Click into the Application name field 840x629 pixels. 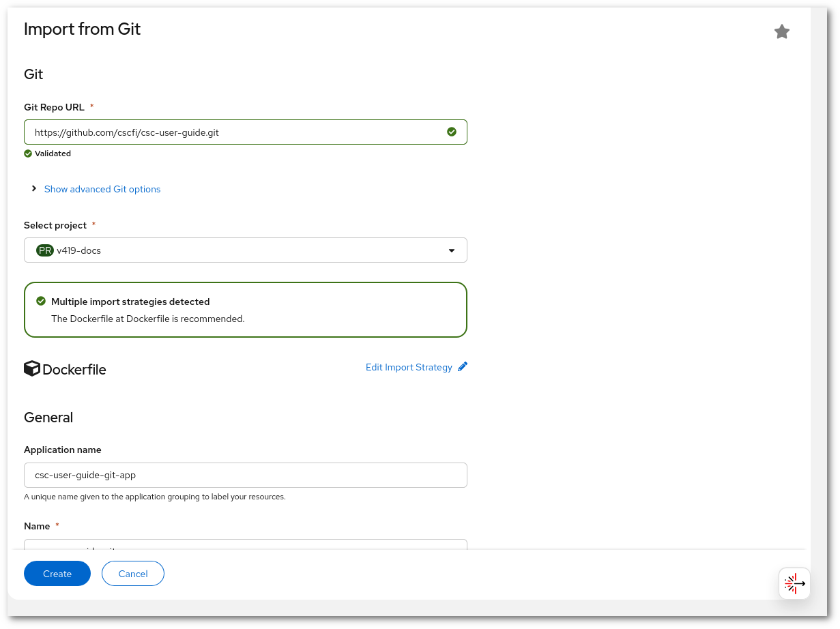click(x=246, y=476)
